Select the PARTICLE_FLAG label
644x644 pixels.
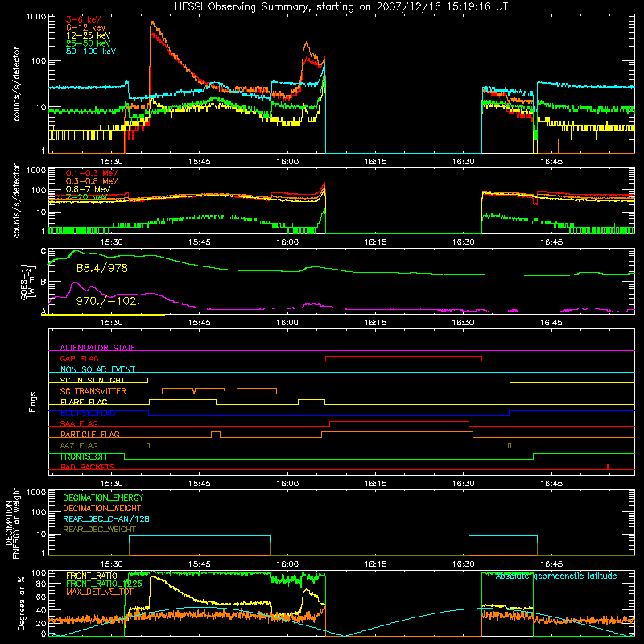point(90,434)
